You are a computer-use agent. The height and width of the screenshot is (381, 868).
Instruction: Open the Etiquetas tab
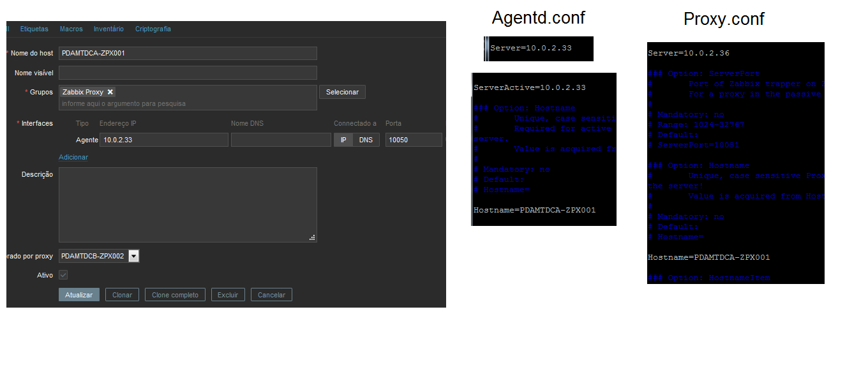pos(34,29)
